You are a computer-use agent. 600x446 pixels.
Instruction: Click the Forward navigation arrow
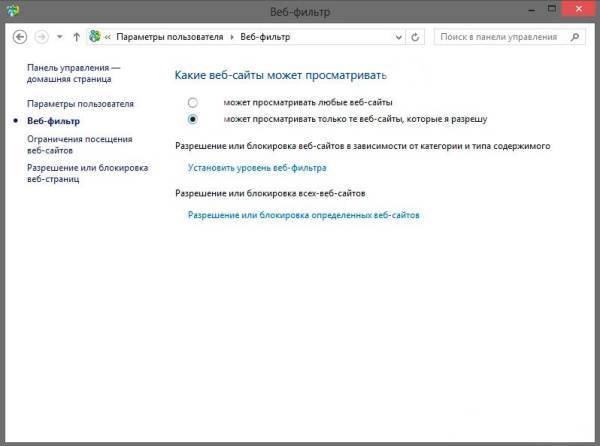pos(41,37)
